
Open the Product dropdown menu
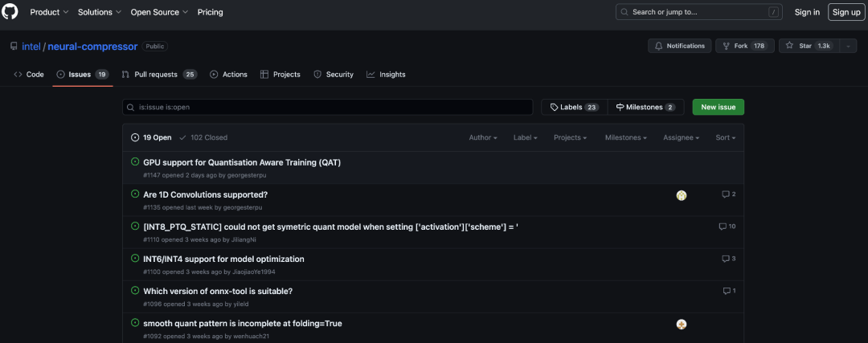click(49, 12)
